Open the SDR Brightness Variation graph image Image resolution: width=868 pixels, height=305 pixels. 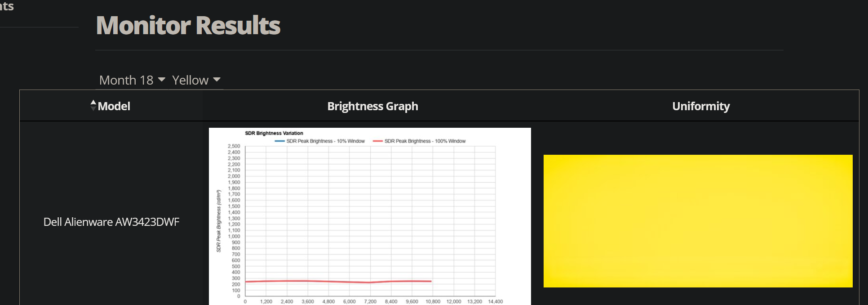[370, 216]
